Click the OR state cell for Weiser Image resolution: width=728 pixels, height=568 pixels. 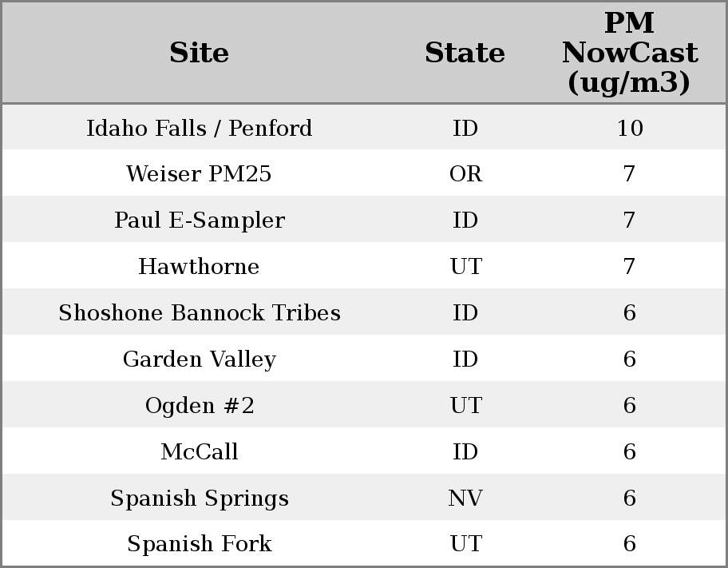(x=465, y=174)
